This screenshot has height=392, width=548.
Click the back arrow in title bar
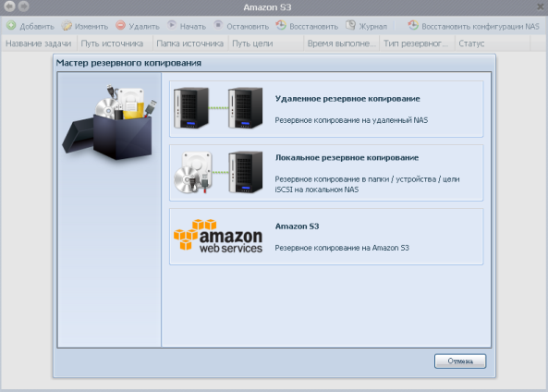9,6
